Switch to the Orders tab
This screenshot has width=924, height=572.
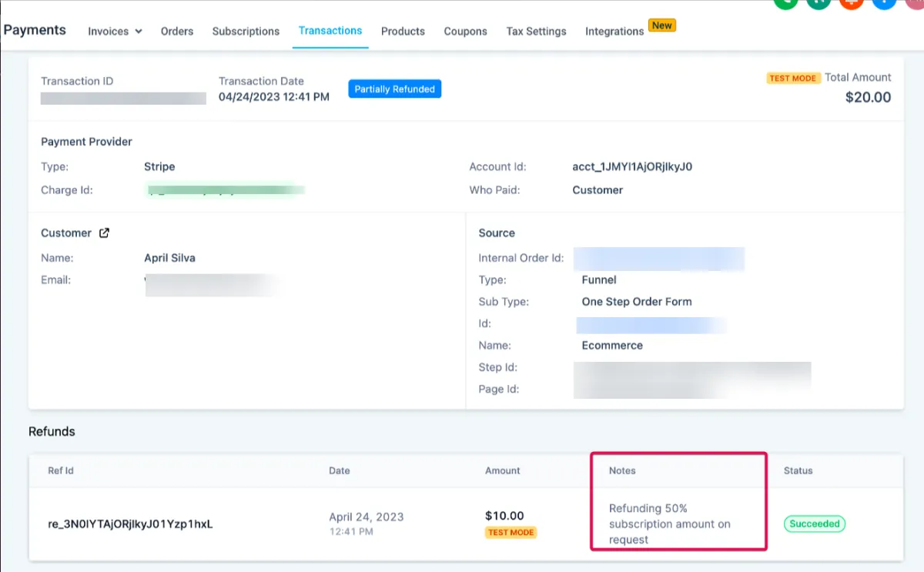click(x=177, y=32)
